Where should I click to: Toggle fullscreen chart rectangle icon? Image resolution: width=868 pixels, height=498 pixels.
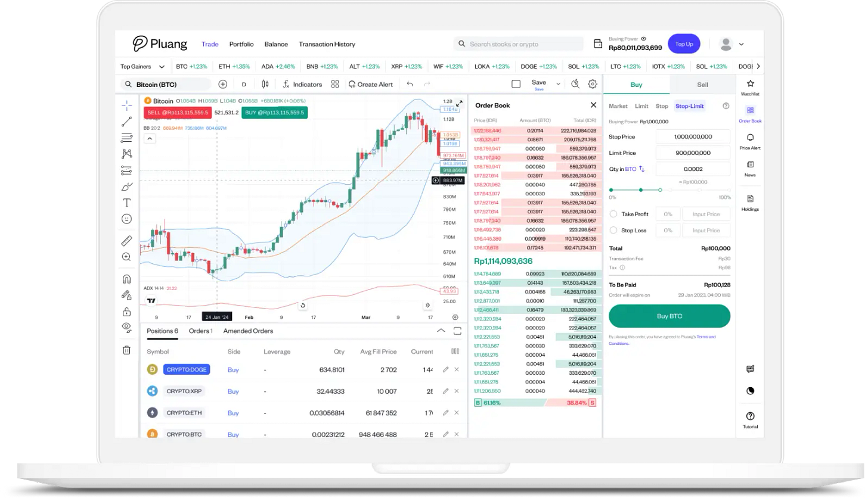[x=516, y=84]
